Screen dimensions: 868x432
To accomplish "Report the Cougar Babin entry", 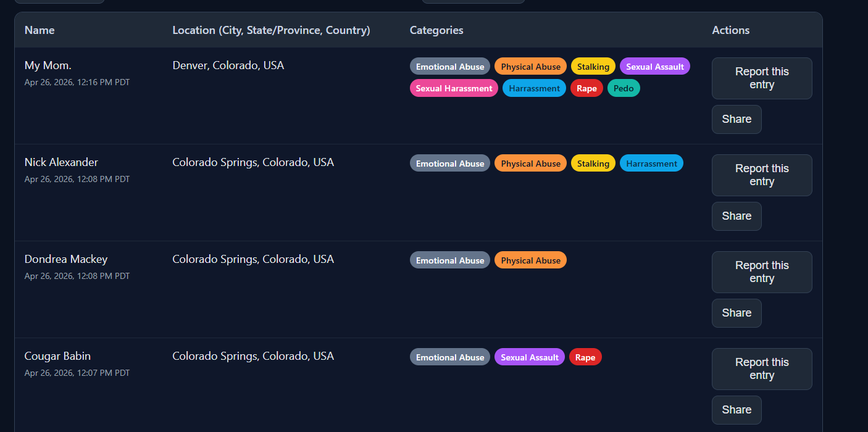I will click(x=762, y=369).
